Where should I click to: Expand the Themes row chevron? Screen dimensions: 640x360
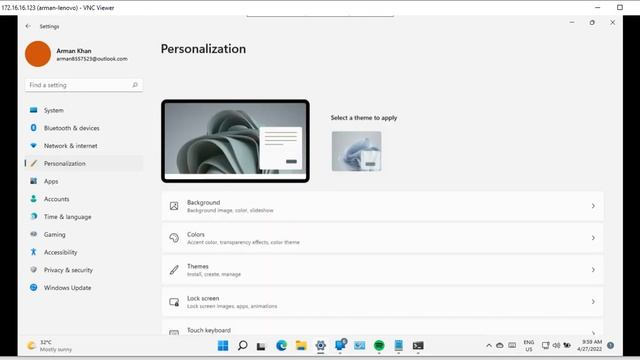593,270
